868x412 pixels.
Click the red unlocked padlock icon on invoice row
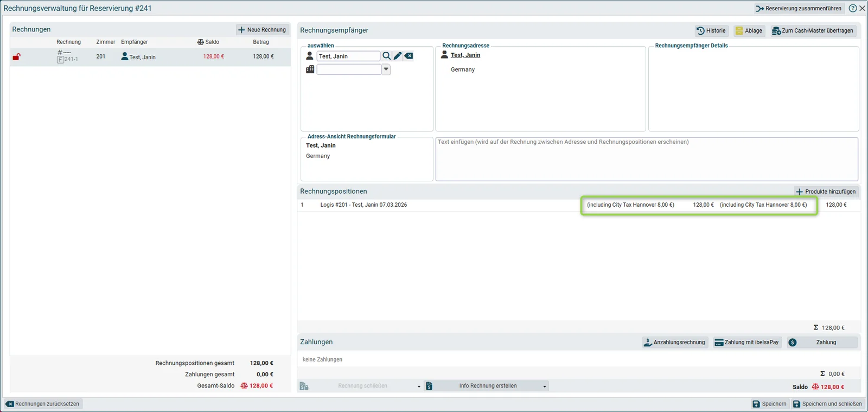point(17,56)
